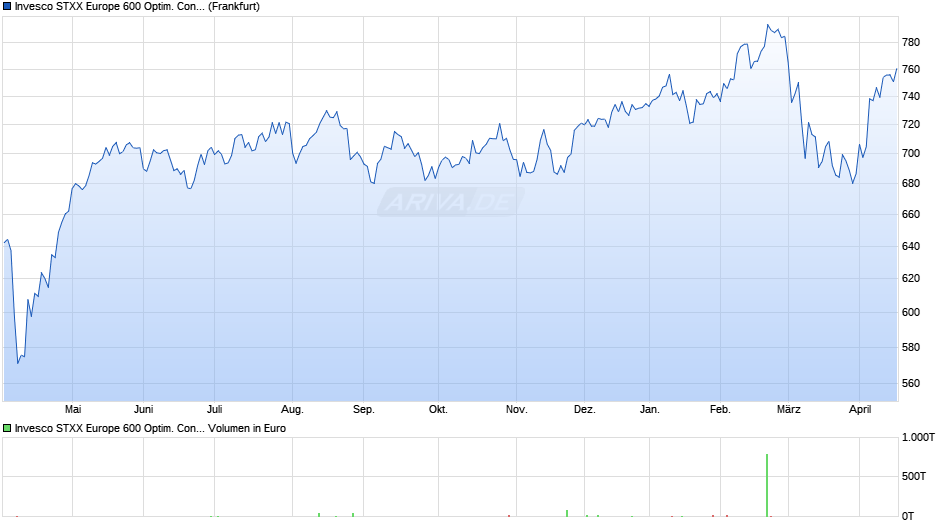Click the 620 price axis value
The width and height of the screenshot is (940, 526).
point(911,278)
